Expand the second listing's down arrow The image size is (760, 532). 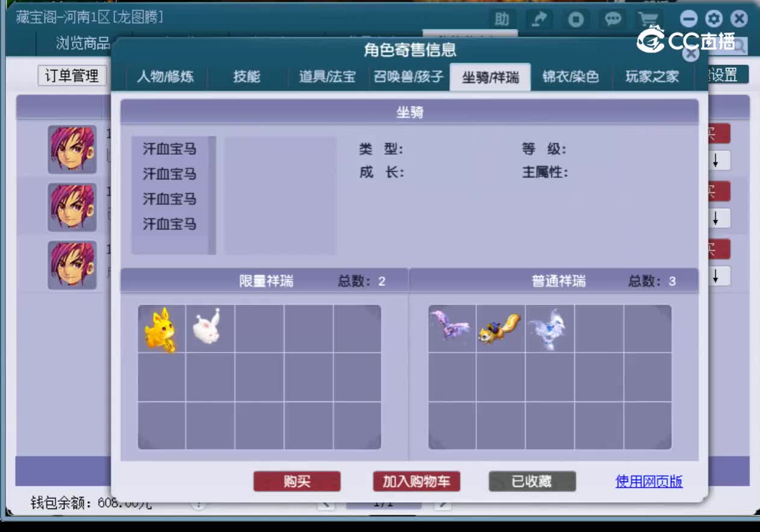coord(716,218)
